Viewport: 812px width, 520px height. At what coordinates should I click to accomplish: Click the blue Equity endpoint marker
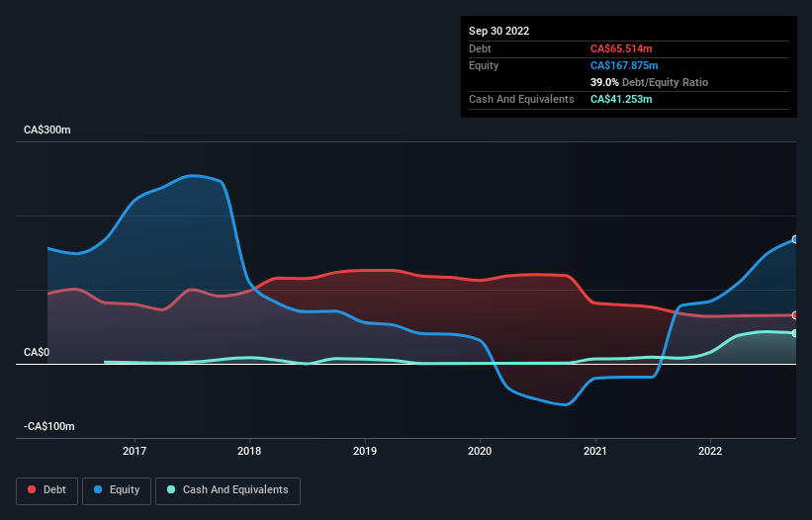tap(795, 239)
